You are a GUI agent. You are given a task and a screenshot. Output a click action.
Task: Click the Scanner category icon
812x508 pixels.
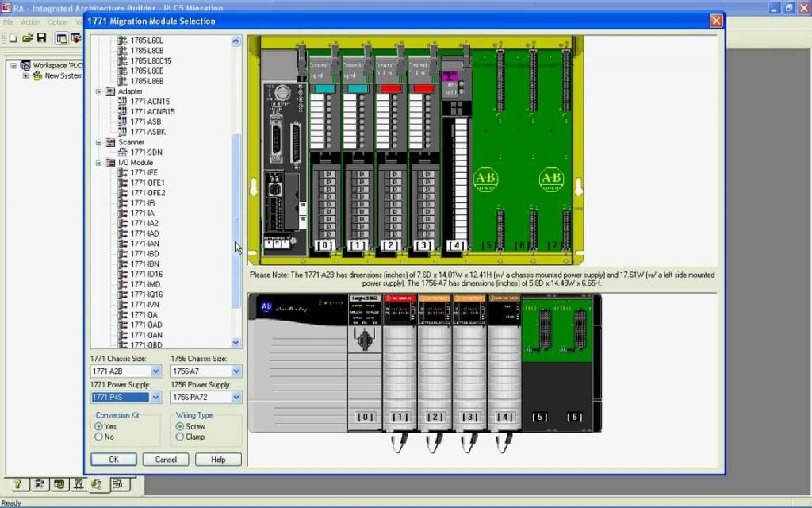pos(110,142)
